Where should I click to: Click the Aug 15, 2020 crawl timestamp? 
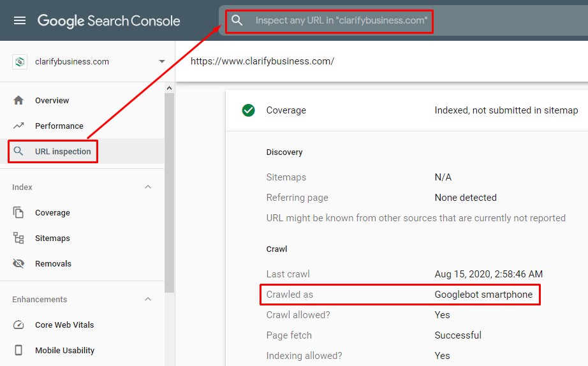(489, 274)
